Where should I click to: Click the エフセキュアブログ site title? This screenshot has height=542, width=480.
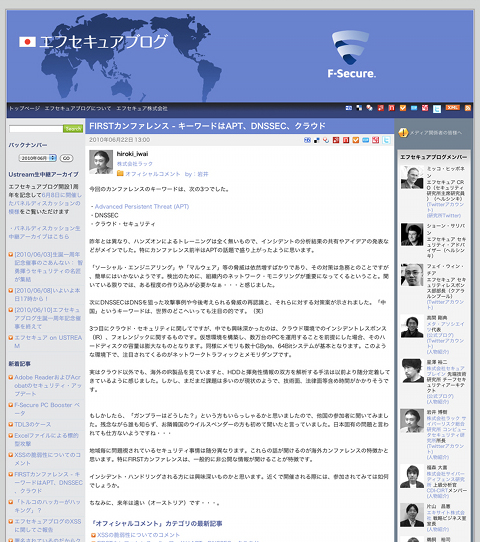click(x=103, y=42)
